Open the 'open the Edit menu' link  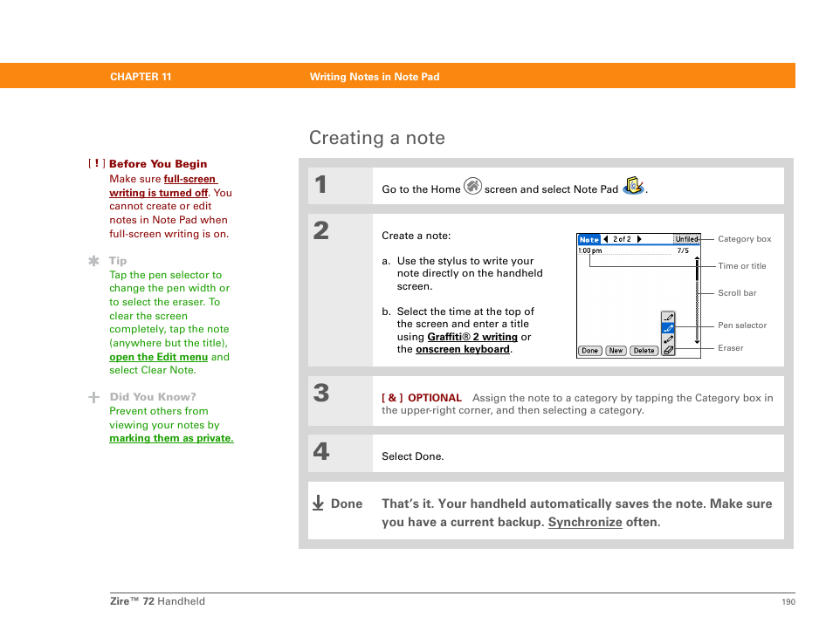(158, 357)
